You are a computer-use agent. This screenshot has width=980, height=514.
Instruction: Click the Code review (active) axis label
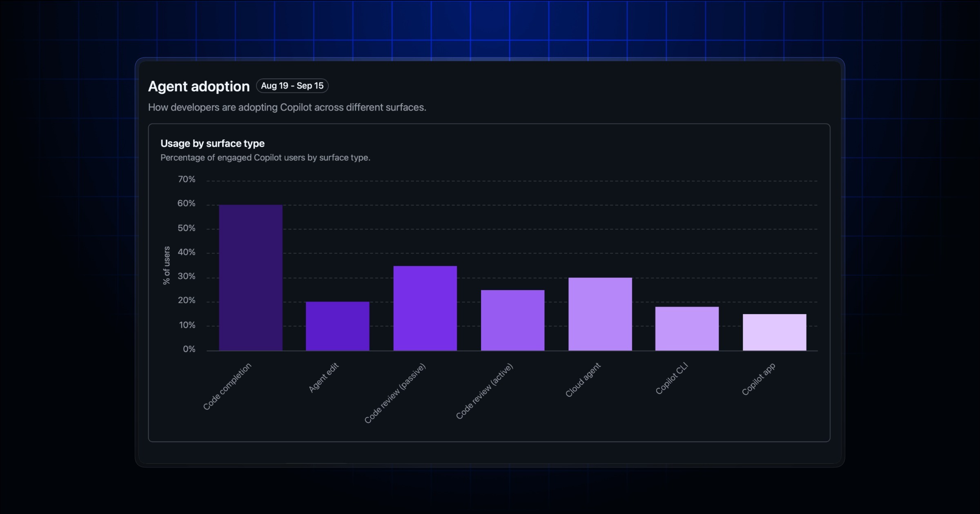484,391
